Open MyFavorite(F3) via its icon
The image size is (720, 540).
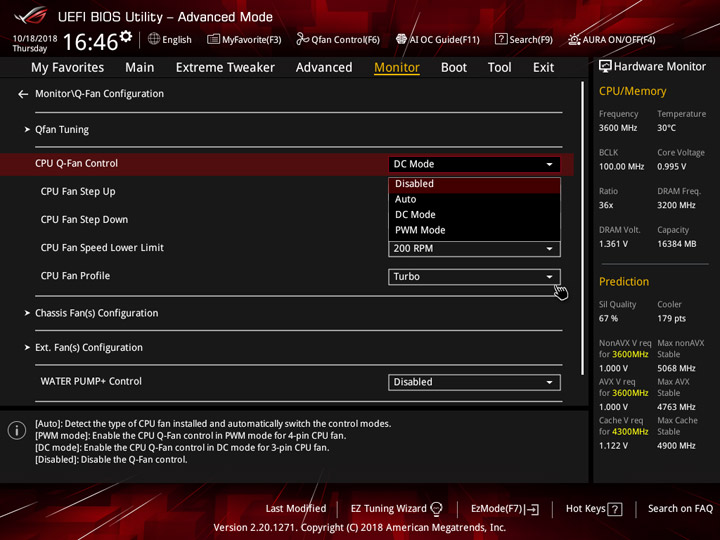(x=213, y=39)
